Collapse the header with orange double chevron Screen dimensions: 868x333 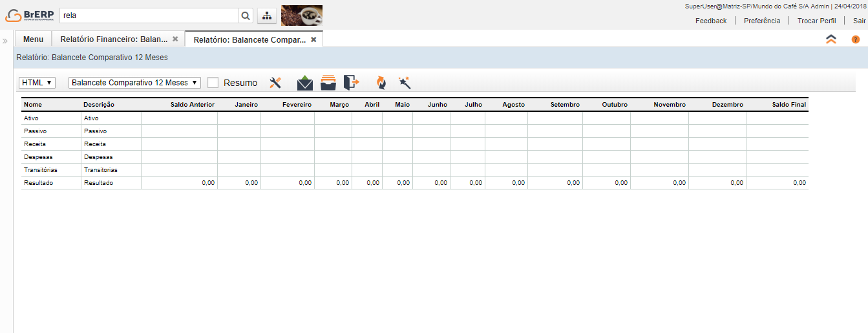click(x=831, y=39)
